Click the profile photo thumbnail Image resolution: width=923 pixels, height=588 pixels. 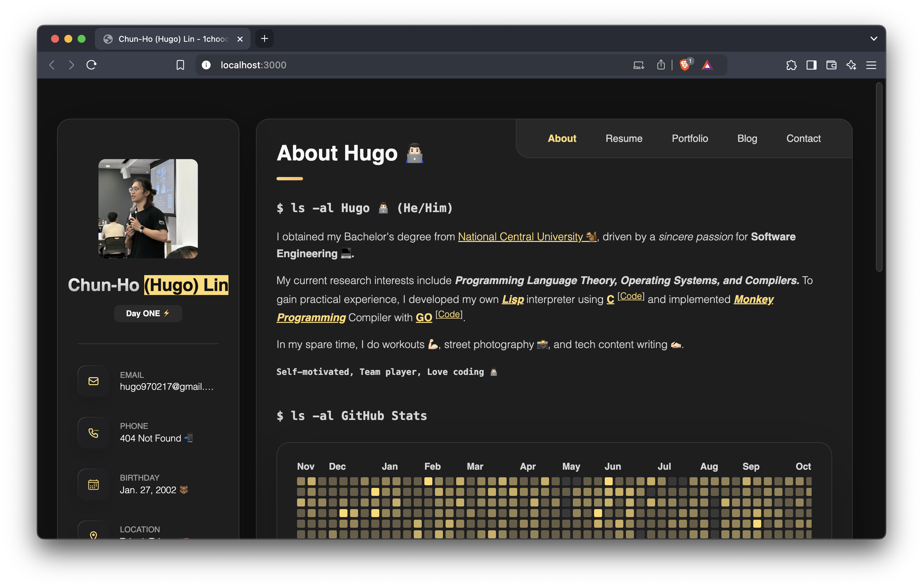coord(147,208)
